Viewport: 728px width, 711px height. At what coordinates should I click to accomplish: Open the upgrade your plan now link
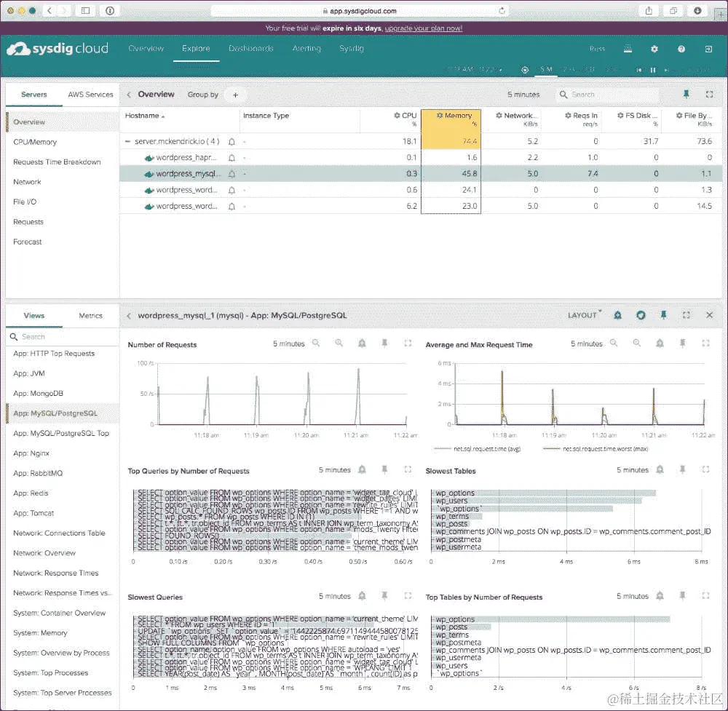tap(424, 28)
